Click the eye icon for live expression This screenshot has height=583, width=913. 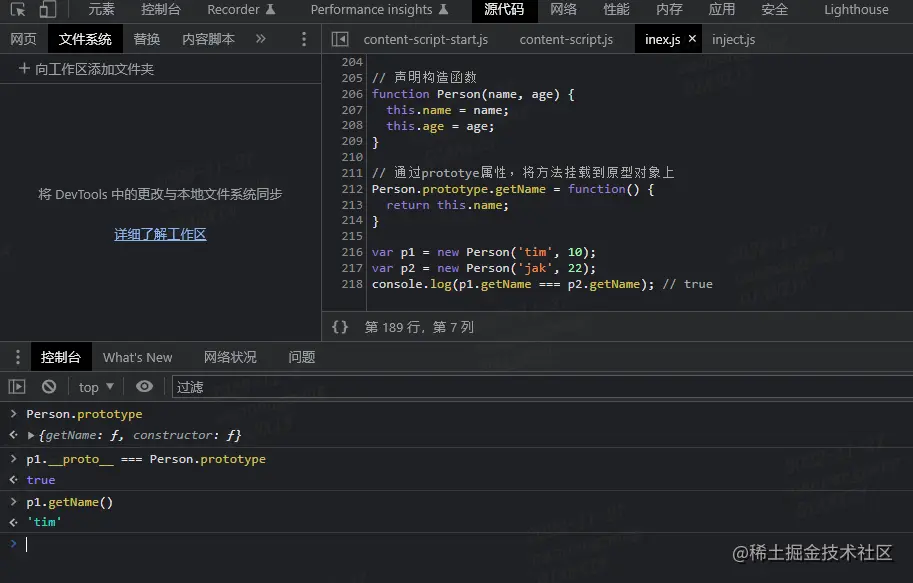point(144,386)
